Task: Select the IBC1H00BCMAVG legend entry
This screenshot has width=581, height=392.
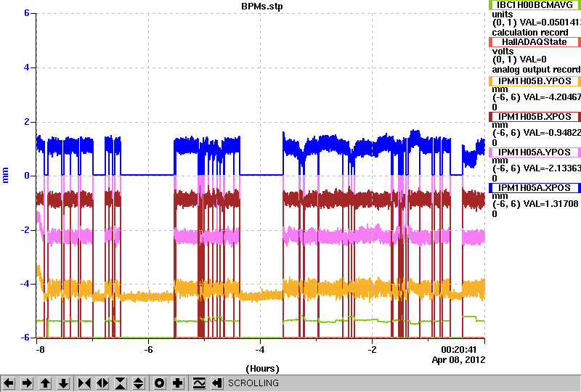Action: point(535,5)
